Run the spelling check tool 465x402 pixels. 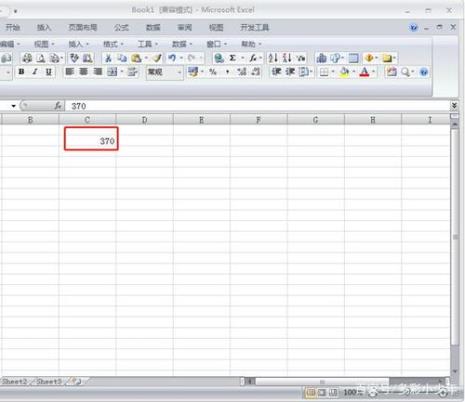pos(74,58)
